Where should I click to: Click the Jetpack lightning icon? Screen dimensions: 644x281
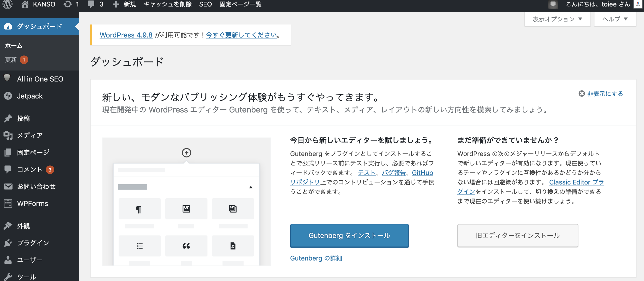coord(8,96)
